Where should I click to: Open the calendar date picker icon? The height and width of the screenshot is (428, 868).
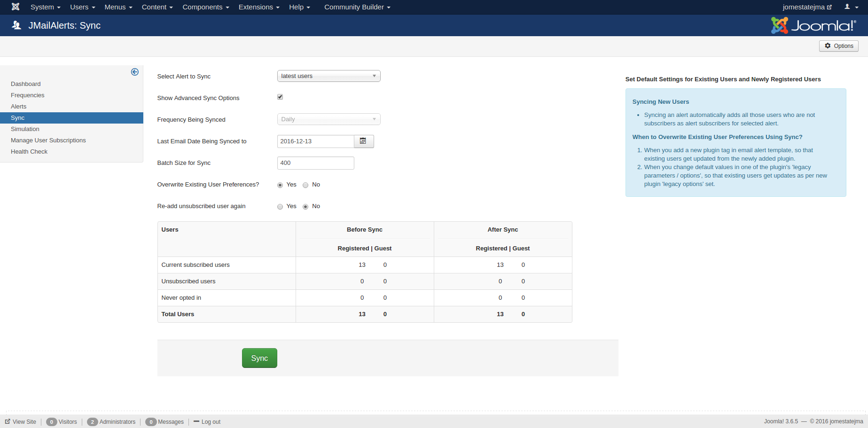tap(363, 141)
